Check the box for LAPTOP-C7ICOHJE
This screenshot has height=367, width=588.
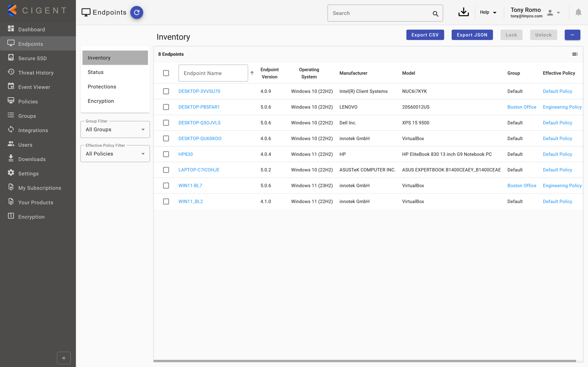click(x=166, y=170)
